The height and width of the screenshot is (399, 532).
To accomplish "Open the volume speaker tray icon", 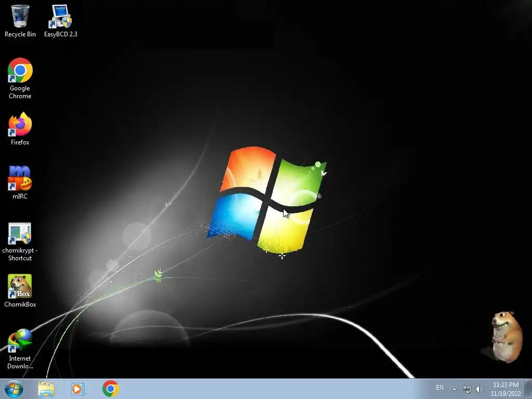I will tap(480, 389).
